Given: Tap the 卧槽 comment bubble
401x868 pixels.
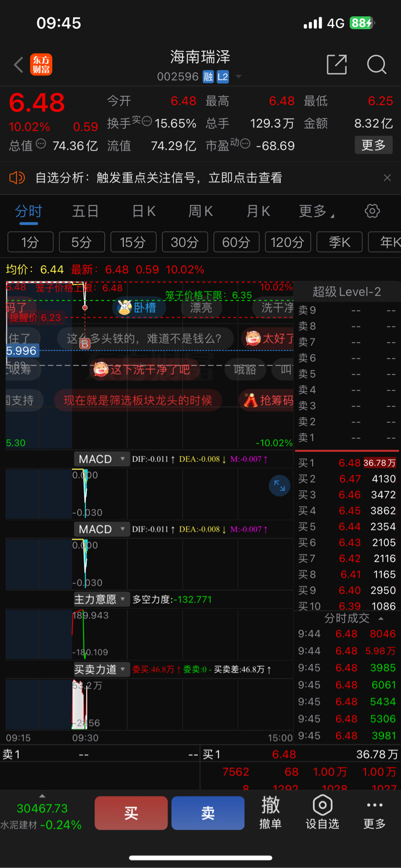Looking at the screenshot, I should point(138,308).
